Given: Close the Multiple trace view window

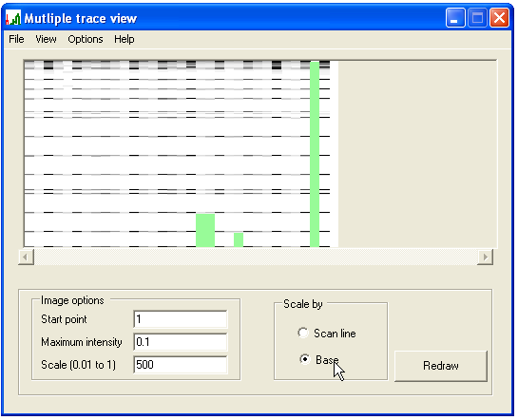Looking at the screenshot, I should coord(499,18).
